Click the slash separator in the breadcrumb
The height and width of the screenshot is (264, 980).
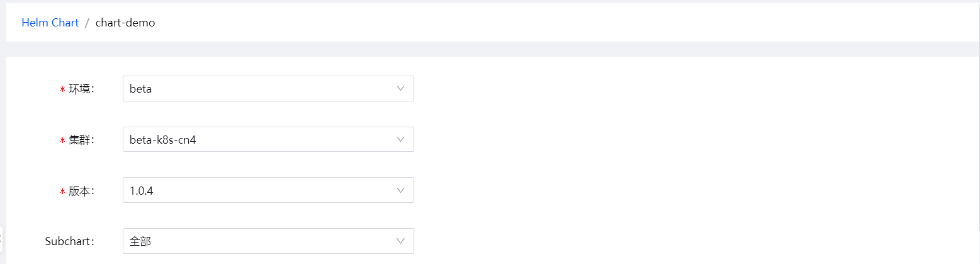tap(87, 23)
